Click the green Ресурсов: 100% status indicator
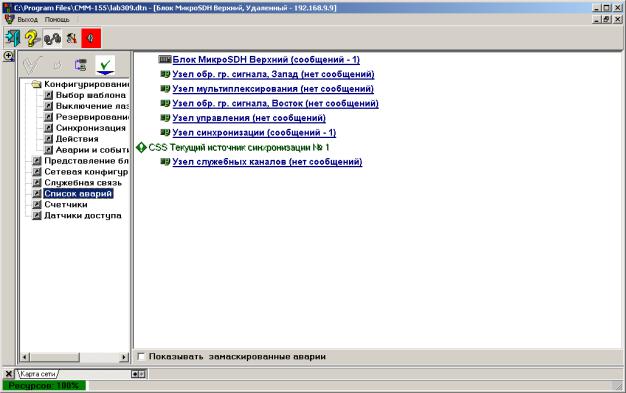Screen dimensions: 626x393 [44, 386]
